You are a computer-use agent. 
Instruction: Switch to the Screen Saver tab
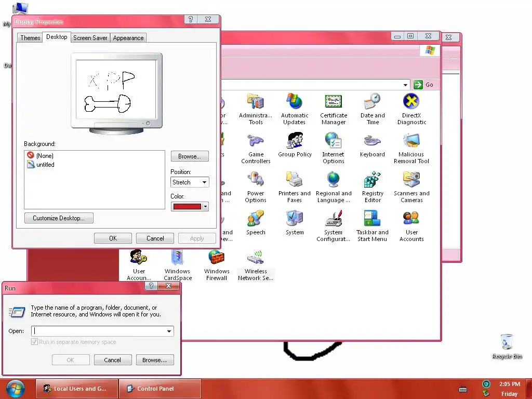(90, 37)
